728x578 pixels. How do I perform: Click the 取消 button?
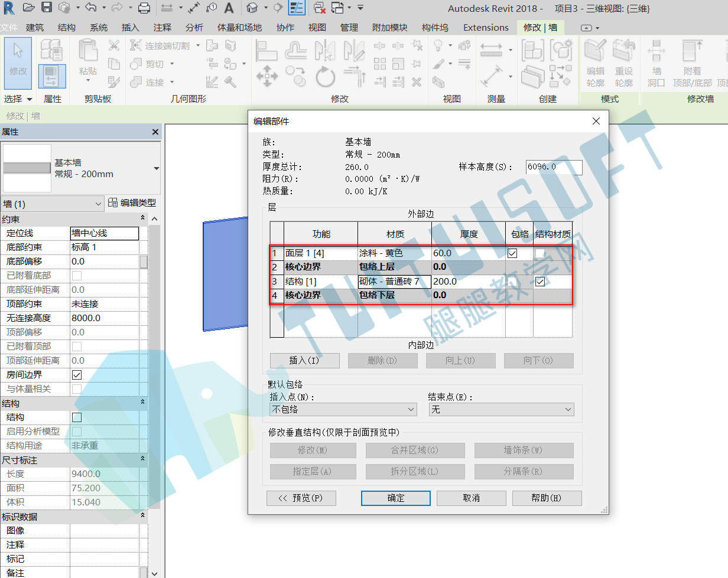pyautogui.click(x=472, y=498)
